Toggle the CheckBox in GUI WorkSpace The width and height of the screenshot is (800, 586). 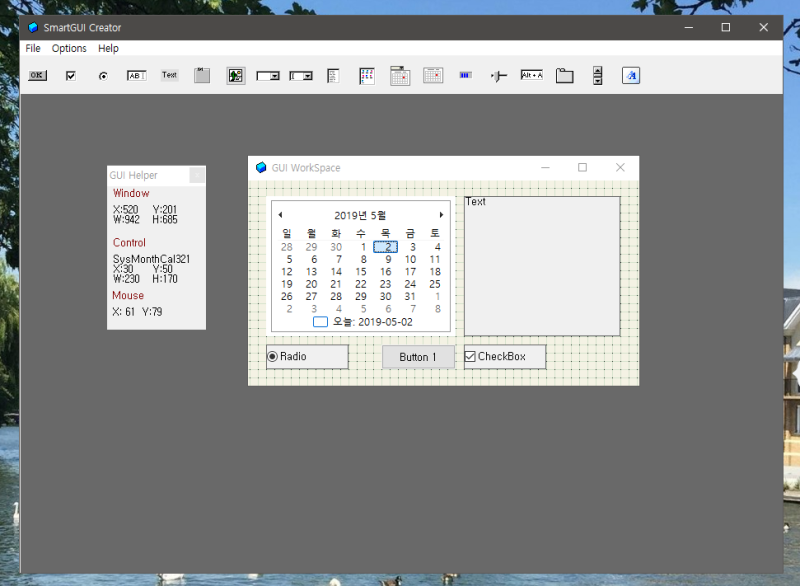[505, 356]
